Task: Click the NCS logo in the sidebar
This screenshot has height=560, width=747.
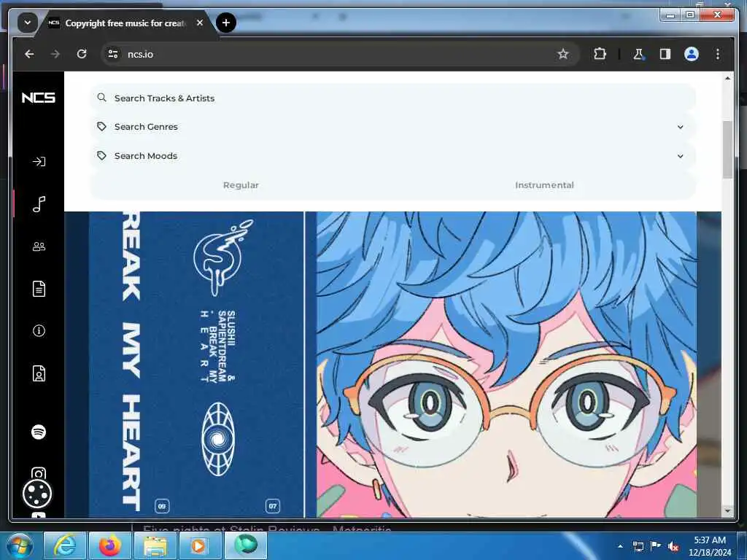Action: 39,98
